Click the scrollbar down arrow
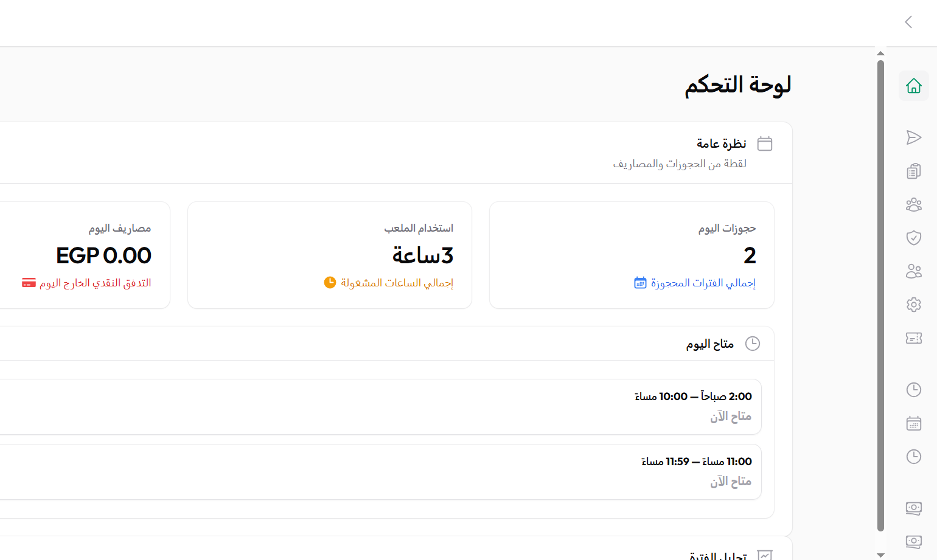This screenshot has height=560, width=937. 880,555
